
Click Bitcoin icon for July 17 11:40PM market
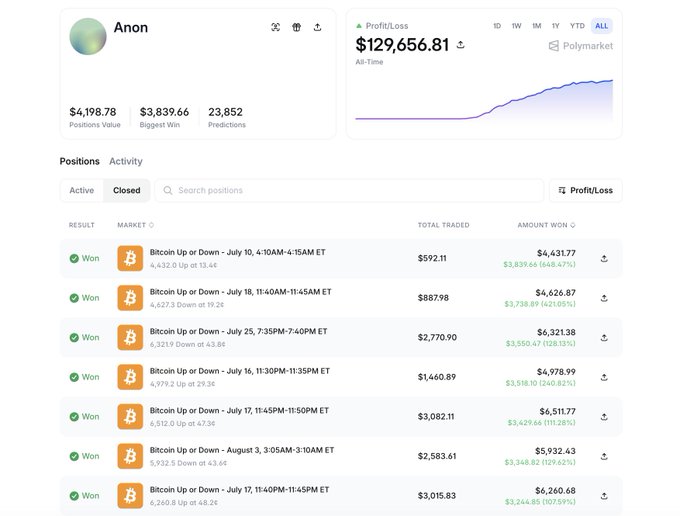130,496
